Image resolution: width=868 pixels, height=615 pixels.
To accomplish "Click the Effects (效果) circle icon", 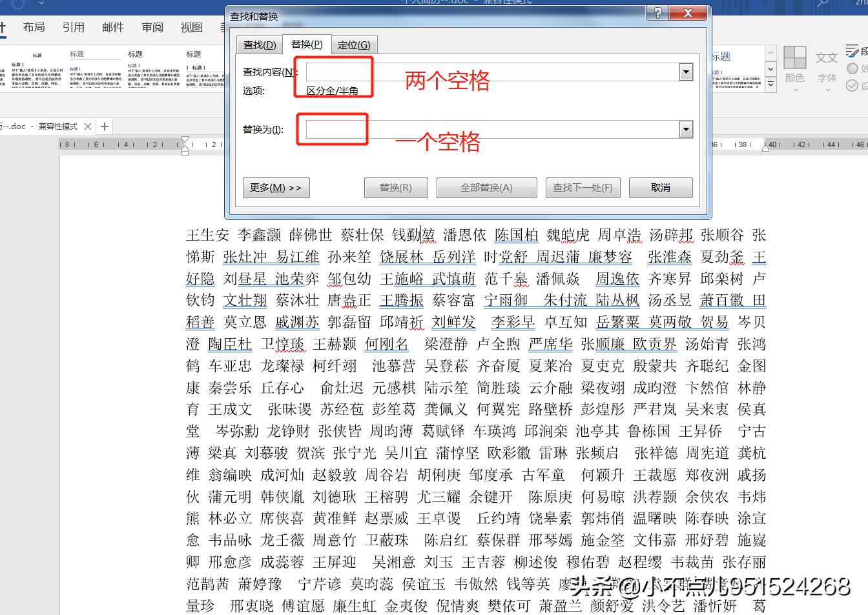I will tap(852, 67).
